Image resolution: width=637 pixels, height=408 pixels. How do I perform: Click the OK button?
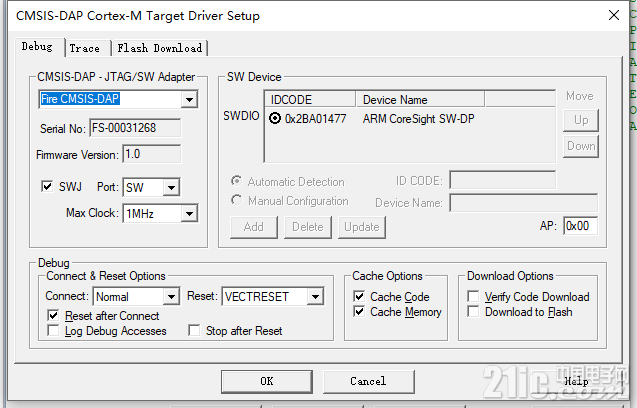click(267, 381)
